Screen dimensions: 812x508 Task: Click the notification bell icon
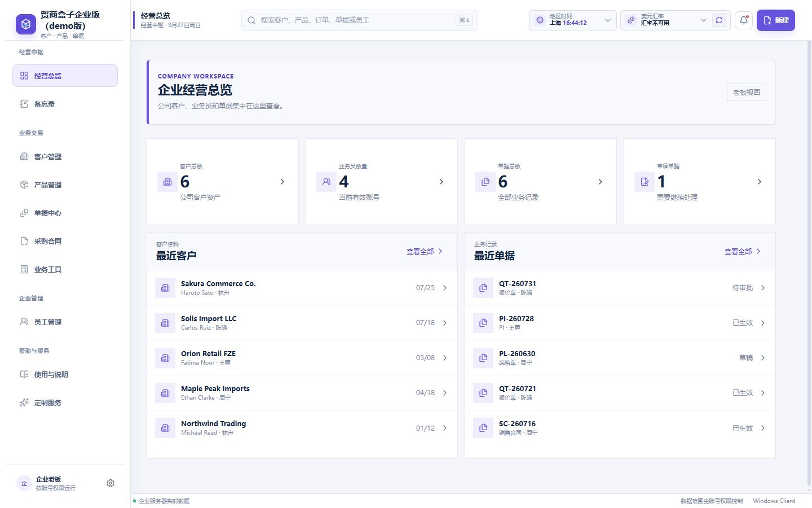(x=744, y=20)
